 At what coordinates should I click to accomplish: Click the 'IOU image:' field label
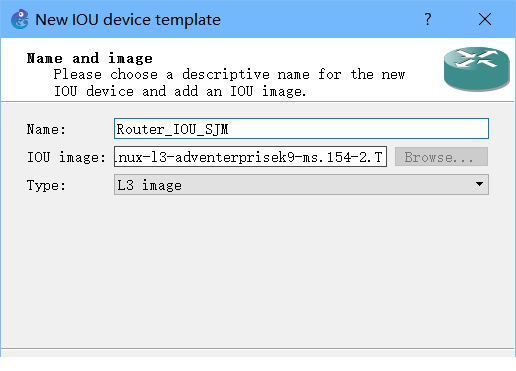coord(66,157)
